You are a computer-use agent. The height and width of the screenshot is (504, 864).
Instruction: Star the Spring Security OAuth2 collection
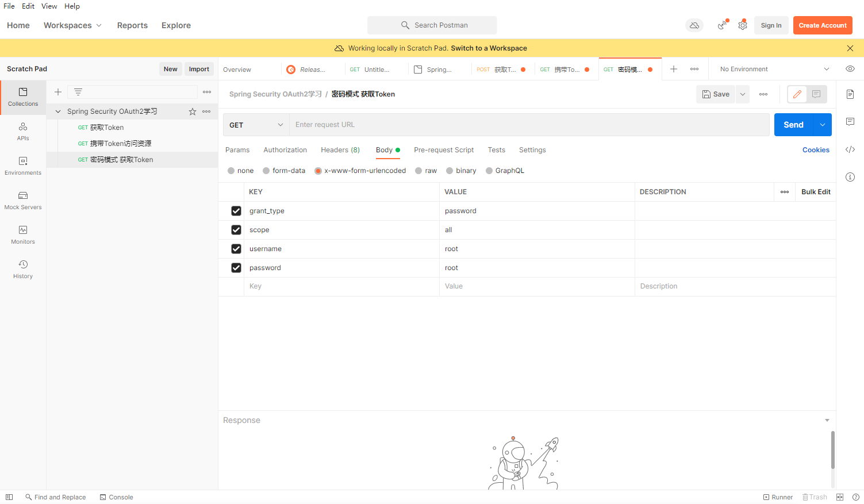click(x=193, y=111)
